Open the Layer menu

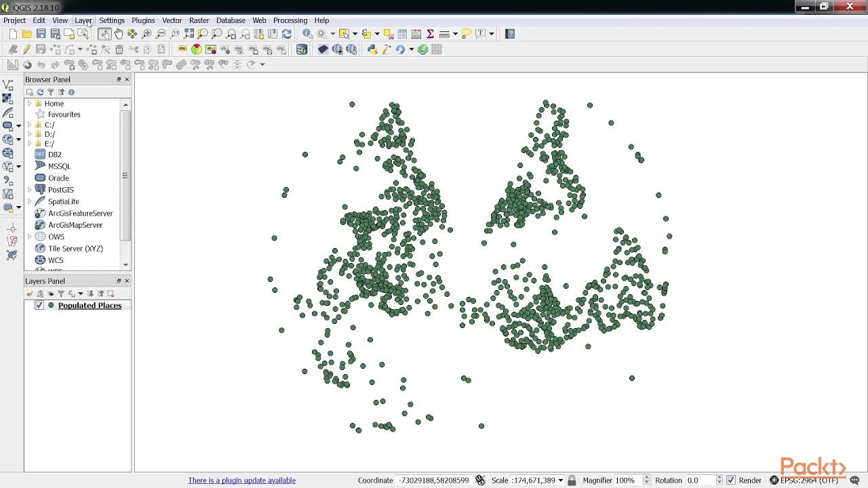point(83,20)
